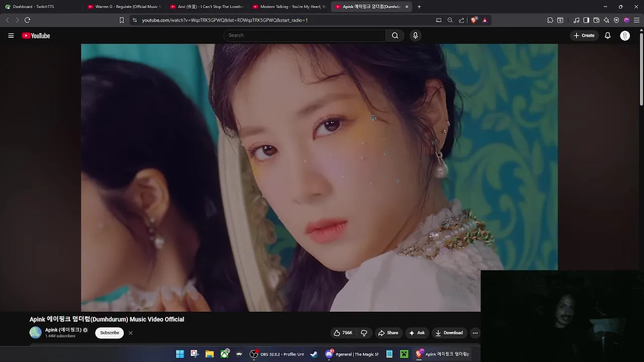Open the Apink (에이핑크) channel name link

tap(63, 330)
